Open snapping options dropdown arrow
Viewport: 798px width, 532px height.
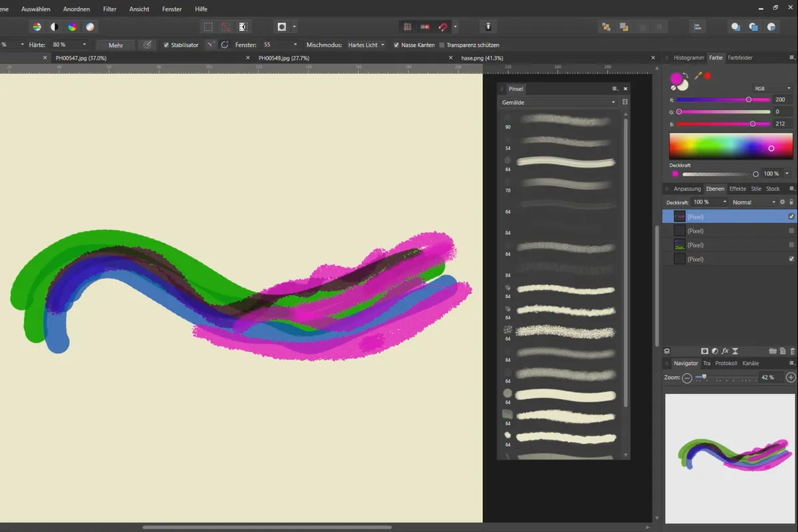455,27
